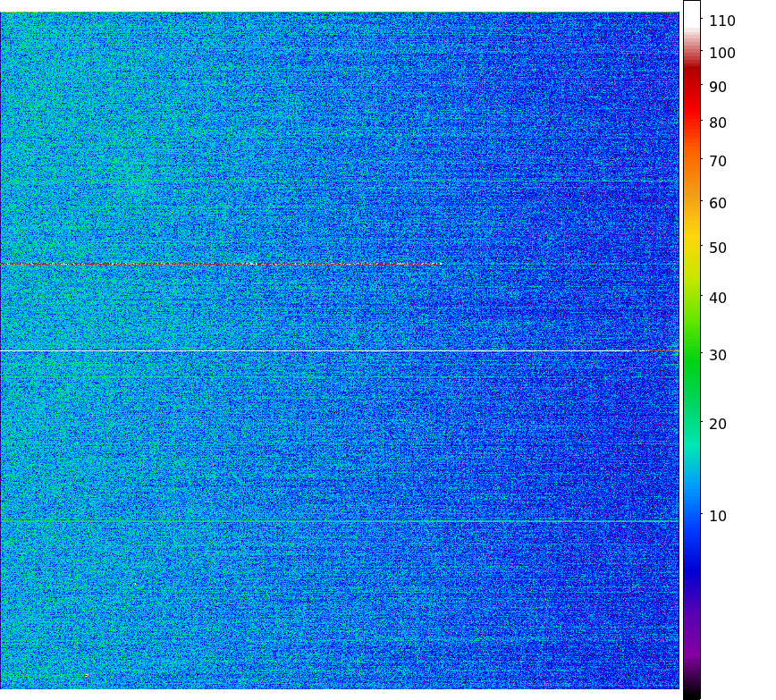This screenshot has height=700, width=776.
Task: Select the 50 colorbar tick label
Action: click(718, 248)
